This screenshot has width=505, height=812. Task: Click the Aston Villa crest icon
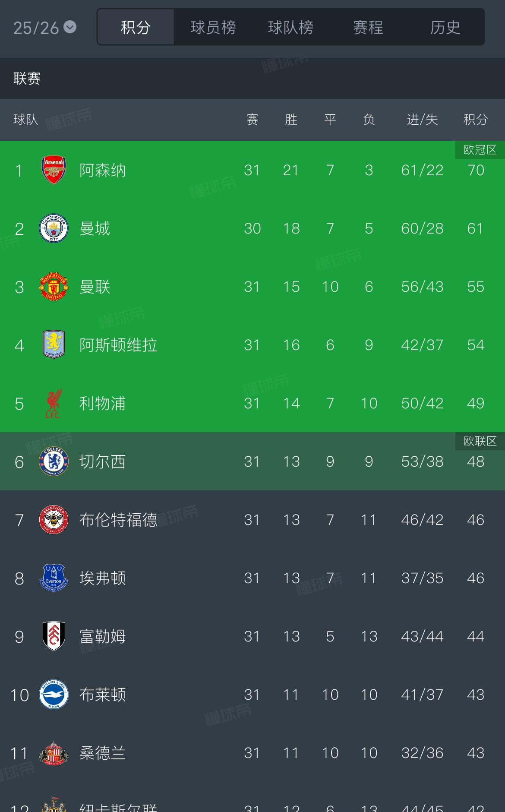pyautogui.click(x=54, y=345)
